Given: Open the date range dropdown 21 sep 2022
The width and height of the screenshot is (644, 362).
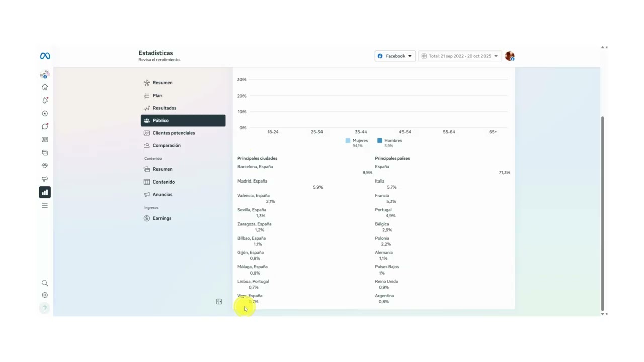Looking at the screenshot, I should [460, 56].
